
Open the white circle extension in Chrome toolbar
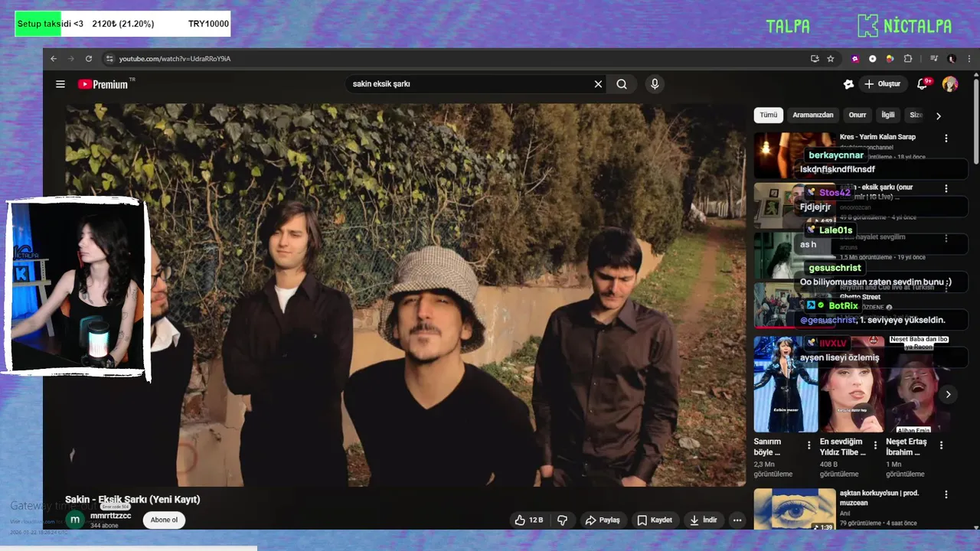pos(873,59)
